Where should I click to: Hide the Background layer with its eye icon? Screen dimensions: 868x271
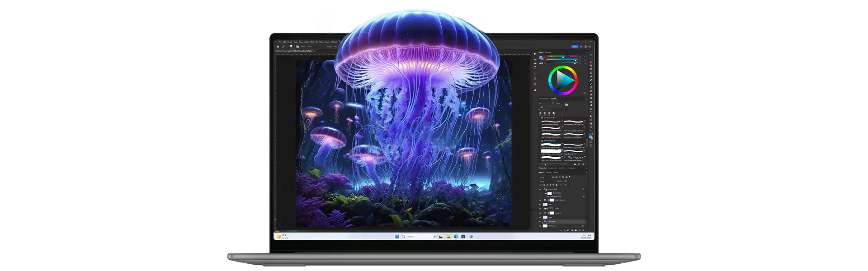coord(540,226)
